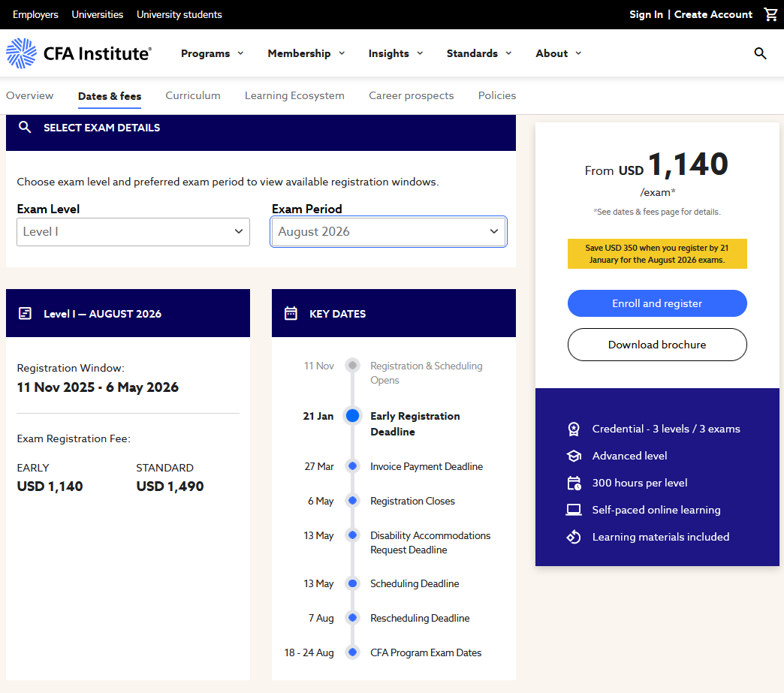The image size is (784, 693).
Task: Expand the Insights navigation menu
Action: [396, 53]
